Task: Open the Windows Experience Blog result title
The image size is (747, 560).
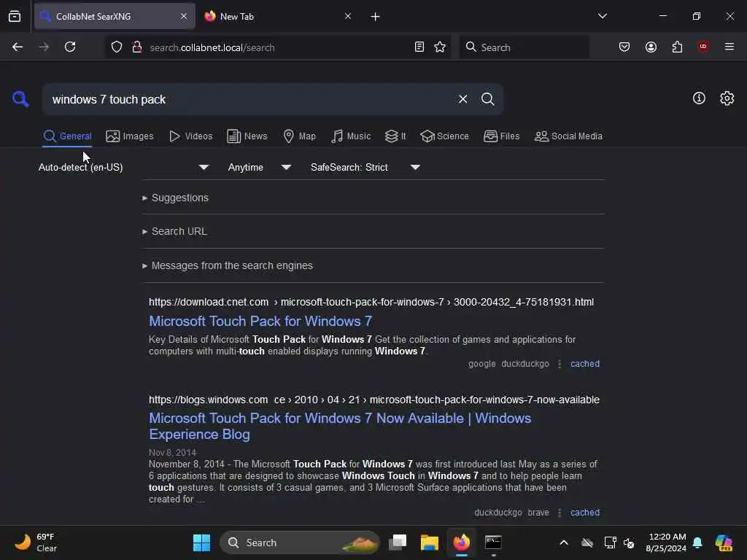Action: click(x=340, y=426)
